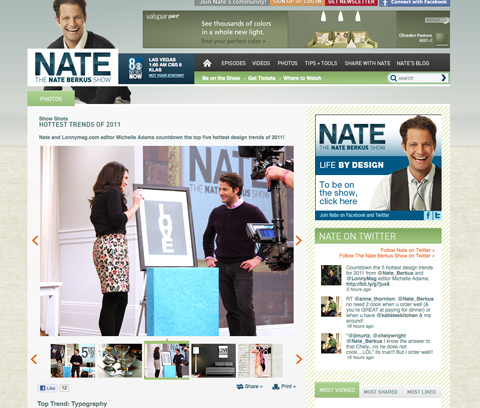
Task: Select the Most Viewed tab
Action: (x=337, y=390)
